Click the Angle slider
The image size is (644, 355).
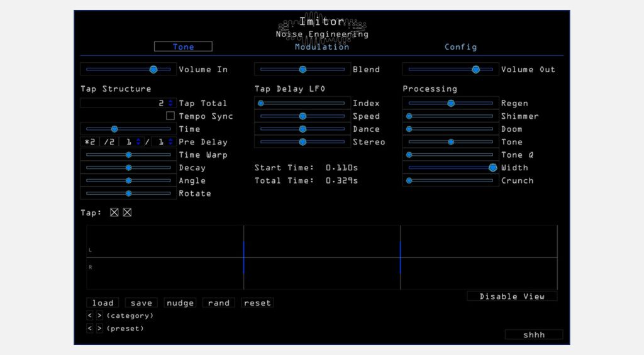click(128, 180)
